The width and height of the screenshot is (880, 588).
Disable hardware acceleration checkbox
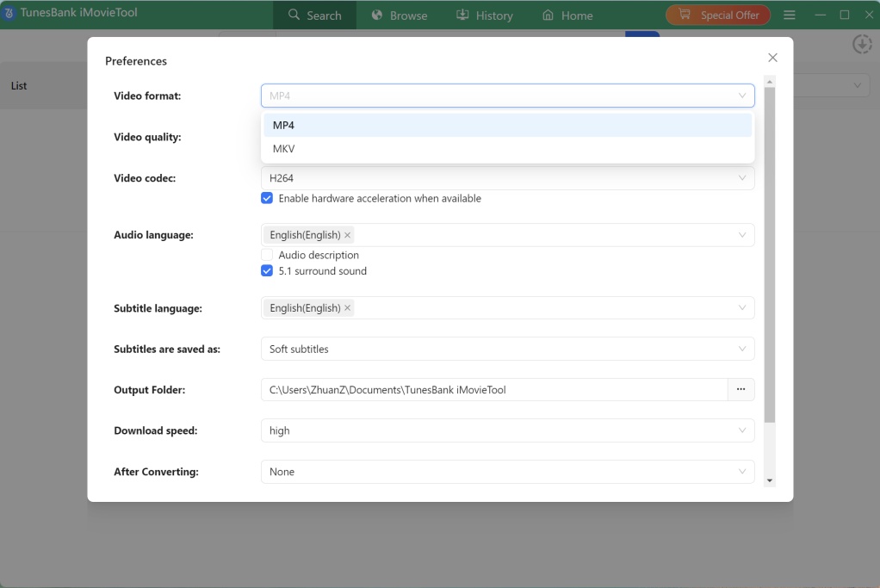tap(267, 199)
